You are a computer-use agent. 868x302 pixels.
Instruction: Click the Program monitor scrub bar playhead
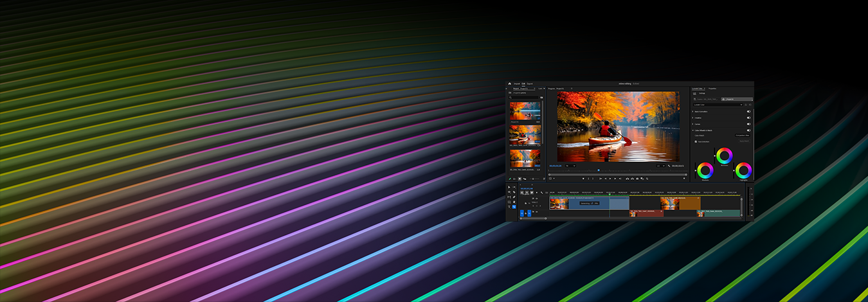(599, 170)
